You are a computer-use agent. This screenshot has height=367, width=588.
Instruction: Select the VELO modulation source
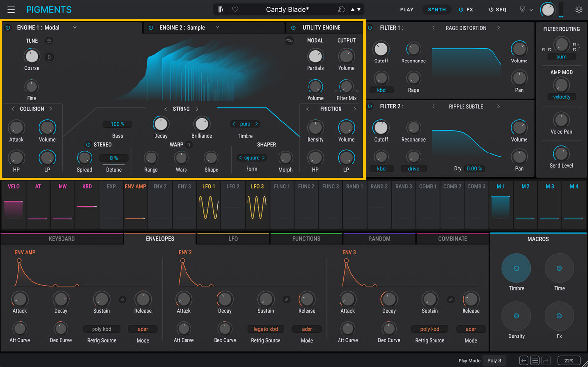pos(14,205)
